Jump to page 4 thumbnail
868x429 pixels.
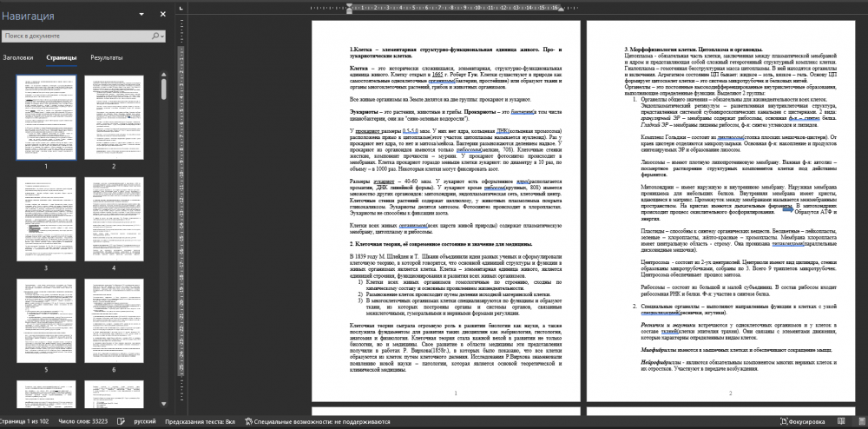pos(114,219)
